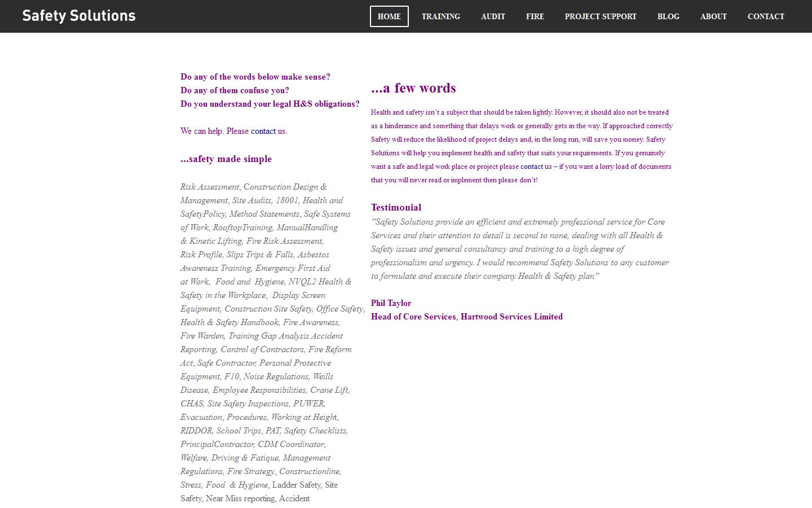Click 'Phil Taylor' in the testimonial

391,303
